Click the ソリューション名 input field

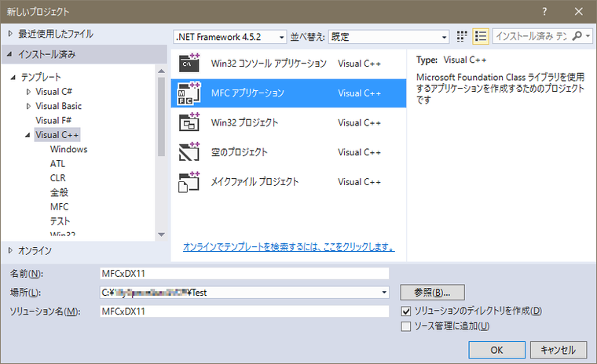click(244, 311)
